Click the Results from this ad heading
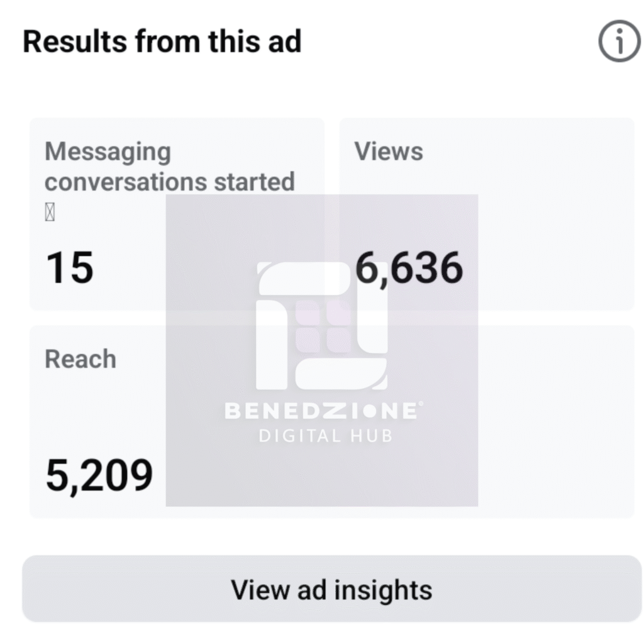This screenshot has height=644, width=644. tap(162, 42)
